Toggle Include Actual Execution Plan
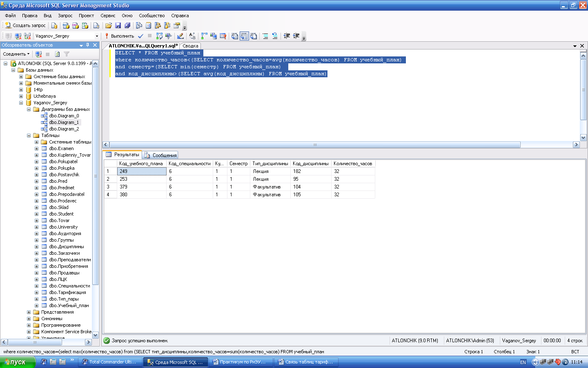The width and height of the screenshot is (588, 368). 204,36
